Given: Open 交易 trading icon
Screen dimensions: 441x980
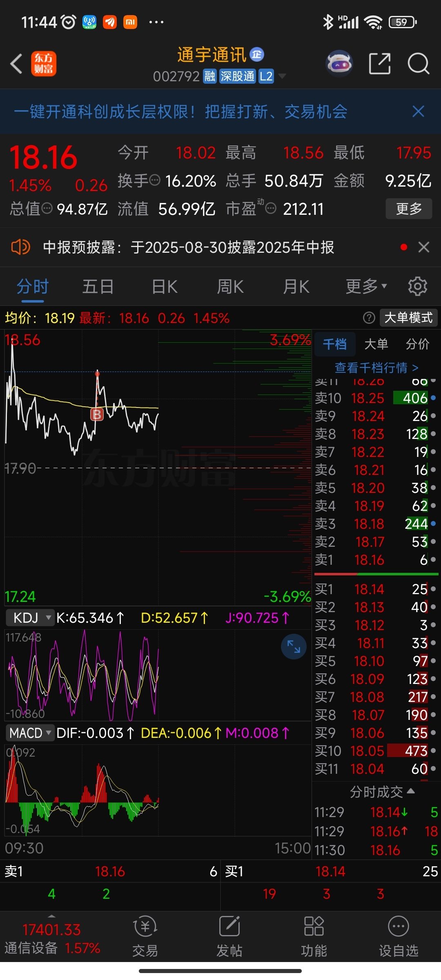Looking at the screenshot, I should [x=145, y=936].
